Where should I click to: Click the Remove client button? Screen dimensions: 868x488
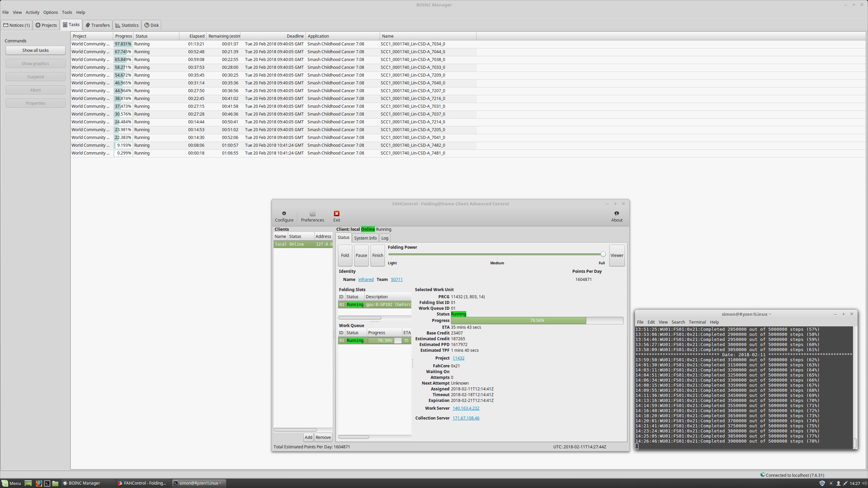[x=323, y=438]
